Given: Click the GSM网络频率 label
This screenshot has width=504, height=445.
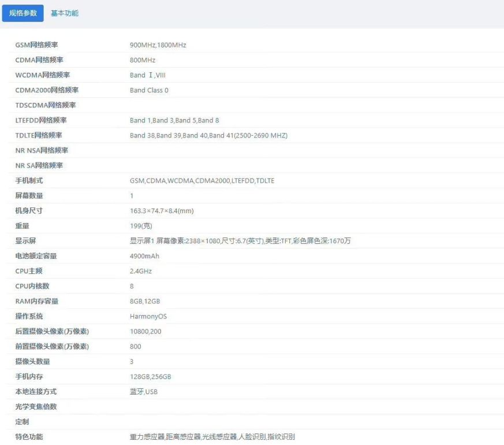Looking at the screenshot, I should [x=36, y=45].
